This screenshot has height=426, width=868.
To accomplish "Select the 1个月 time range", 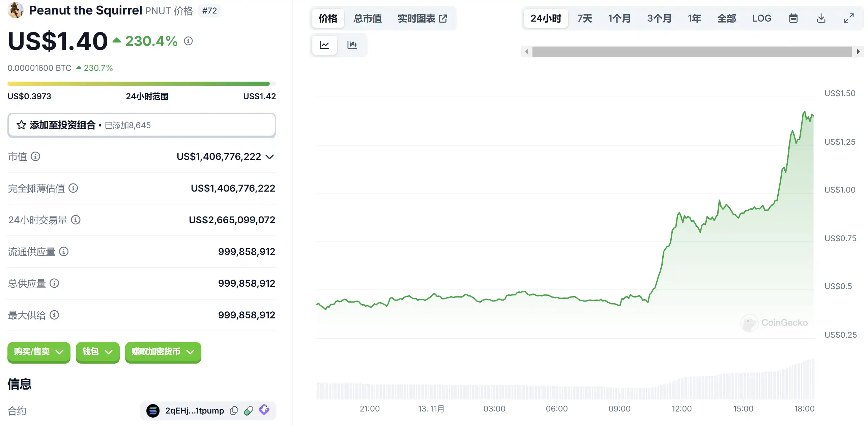I will point(619,18).
